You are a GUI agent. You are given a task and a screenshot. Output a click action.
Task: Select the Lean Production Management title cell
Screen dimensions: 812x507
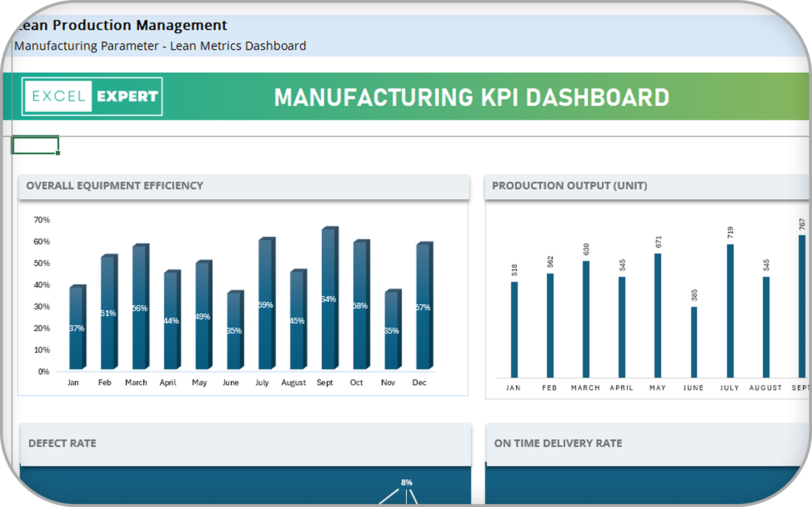122,25
